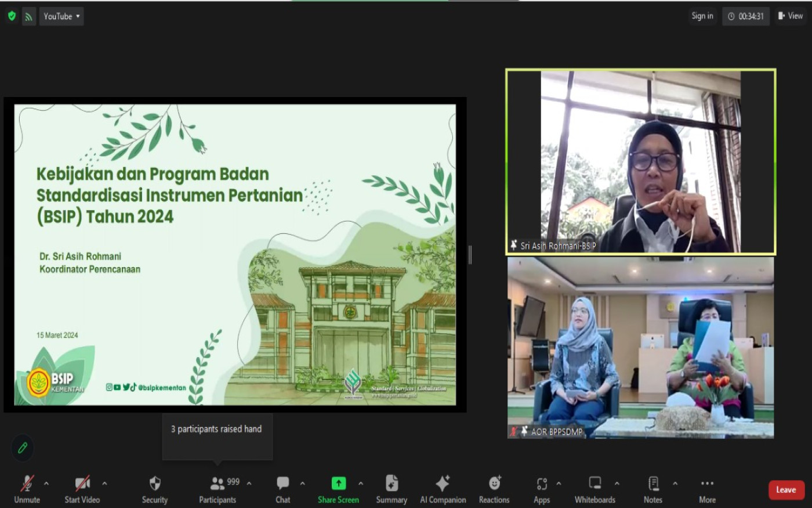Open the Participants list
812x508 pixels.
point(218,484)
